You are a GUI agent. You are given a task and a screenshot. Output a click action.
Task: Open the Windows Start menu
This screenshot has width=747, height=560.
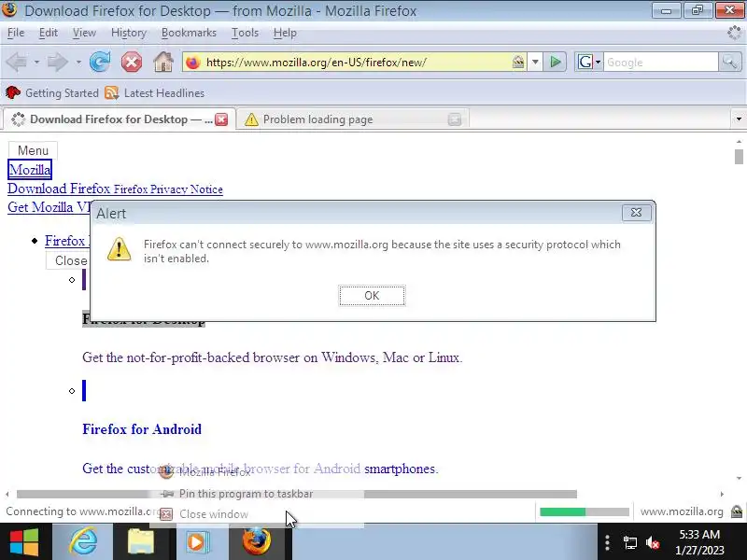point(23,541)
